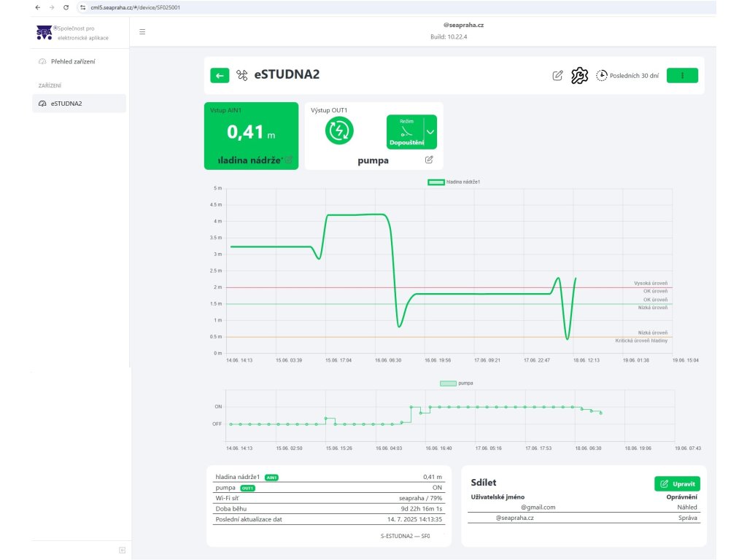
Task: Click the green back arrow button
Action: tap(220, 75)
